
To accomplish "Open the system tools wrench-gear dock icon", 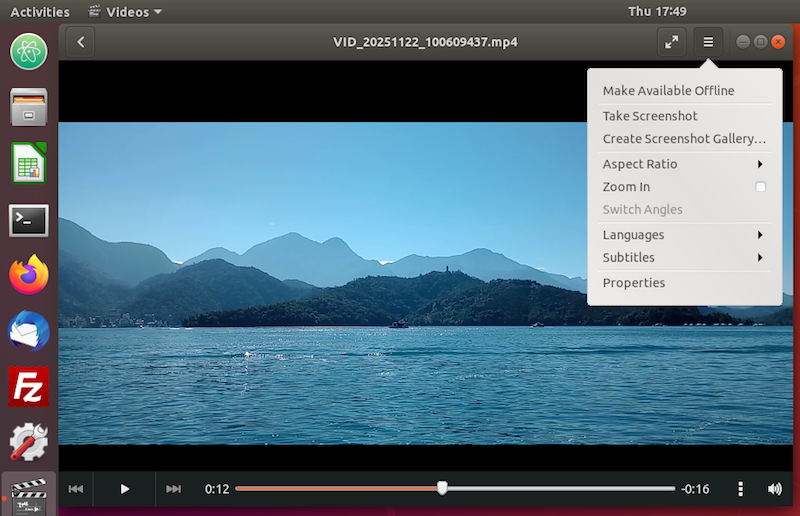I will (29, 443).
